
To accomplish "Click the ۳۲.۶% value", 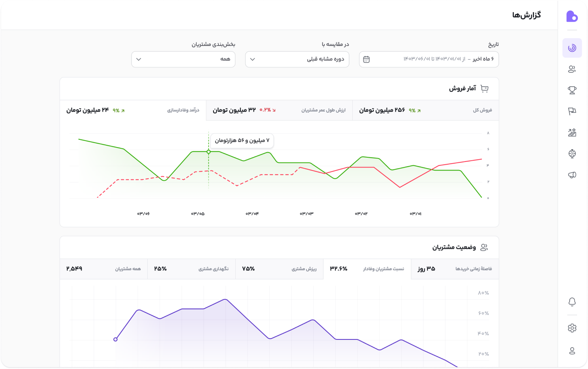I will tap(339, 269).
